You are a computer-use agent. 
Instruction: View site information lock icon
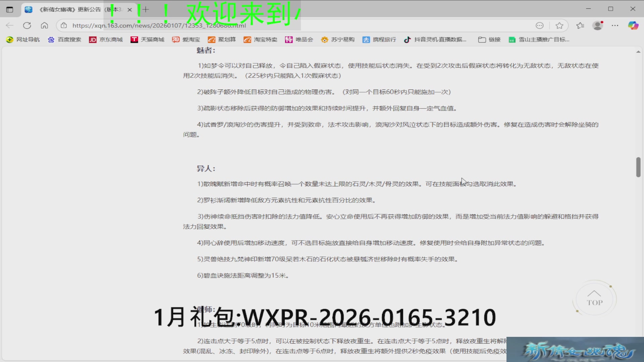[x=64, y=25]
